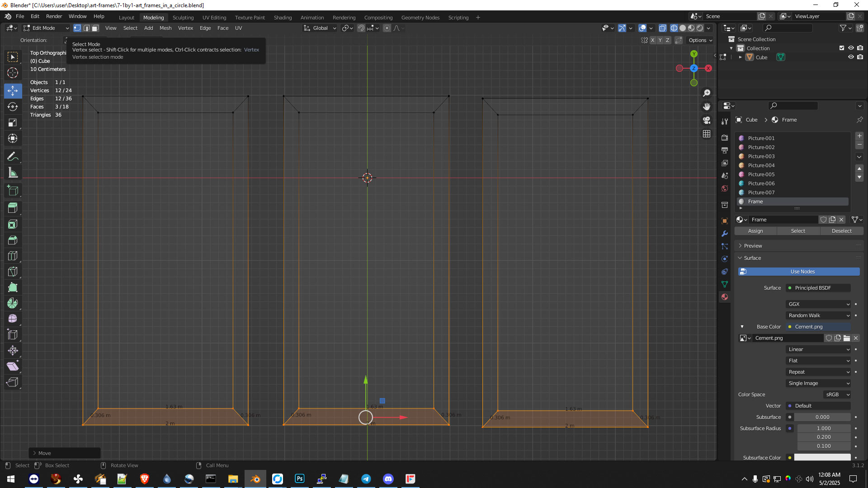This screenshot has width=868, height=488.
Task: Open the Geometry Nodes workspace tab
Action: coord(420,18)
